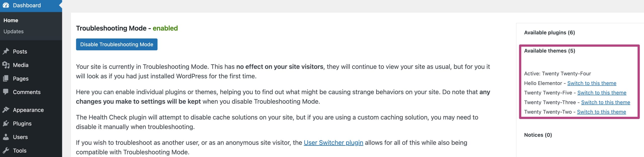Switch to the Hello Elementor theme

(x=592, y=83)
